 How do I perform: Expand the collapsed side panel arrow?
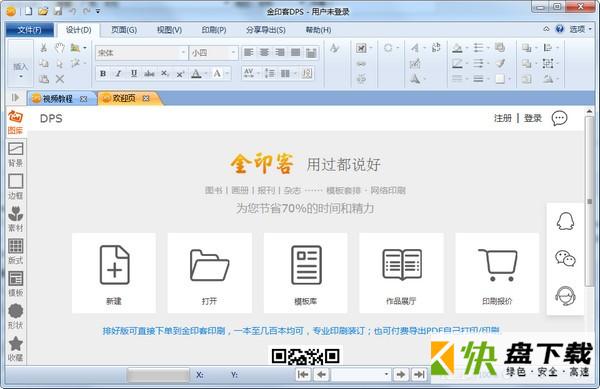tap(16, 98)
